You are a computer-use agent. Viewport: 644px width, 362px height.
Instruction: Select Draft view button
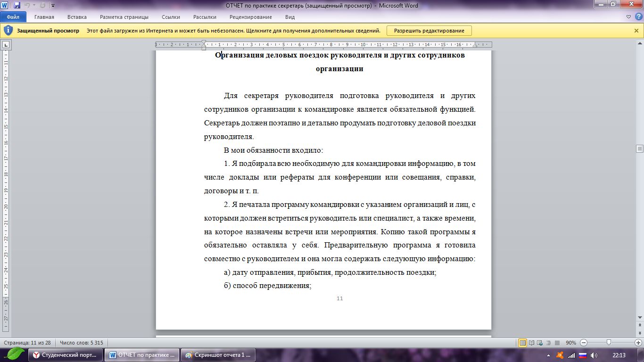(557, 343)
